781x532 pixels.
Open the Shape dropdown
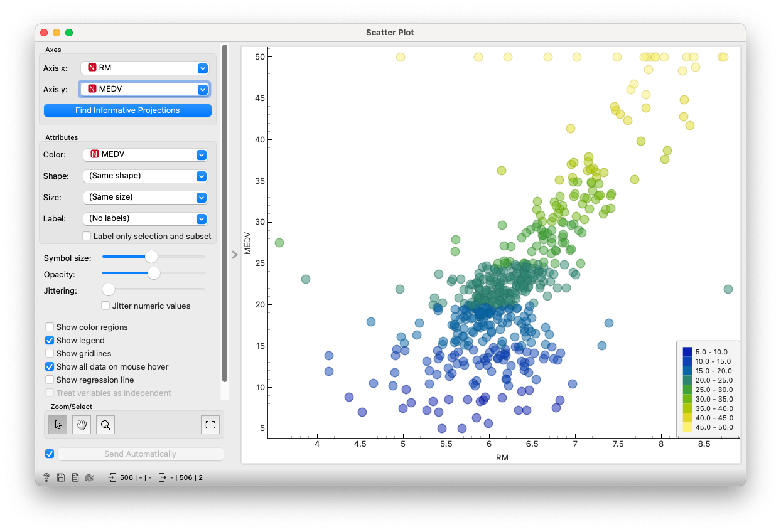click(x=146, y=176)
